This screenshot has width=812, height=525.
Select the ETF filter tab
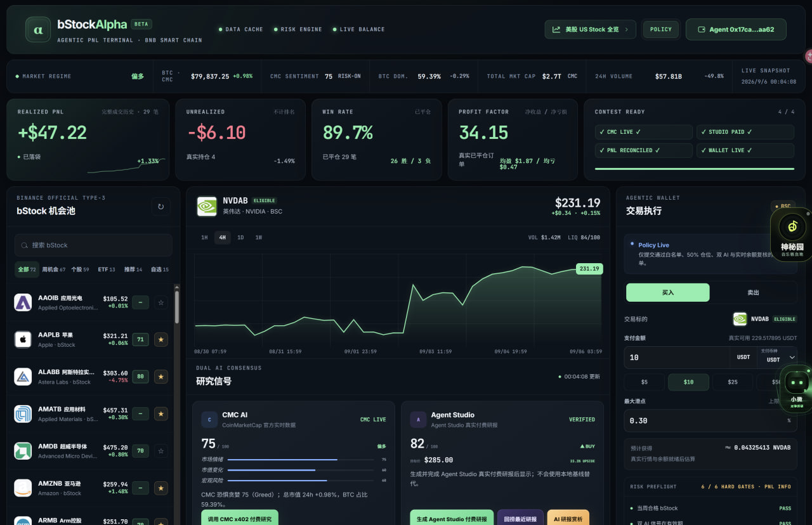[107, 269]
